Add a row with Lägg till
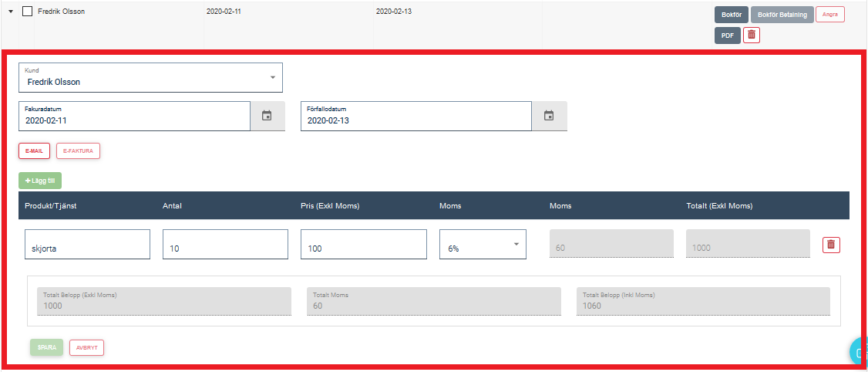Viewport: 868px width, 372px height. click(x=40, y=181)
